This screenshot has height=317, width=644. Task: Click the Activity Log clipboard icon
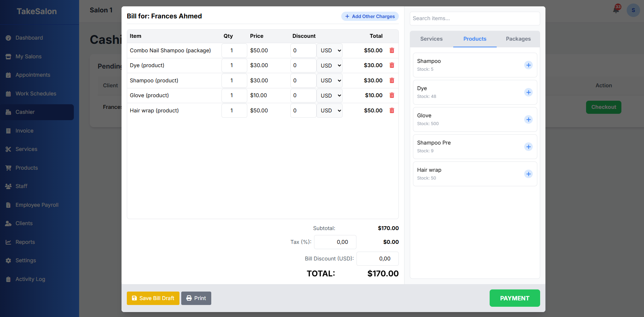[8, 279]
